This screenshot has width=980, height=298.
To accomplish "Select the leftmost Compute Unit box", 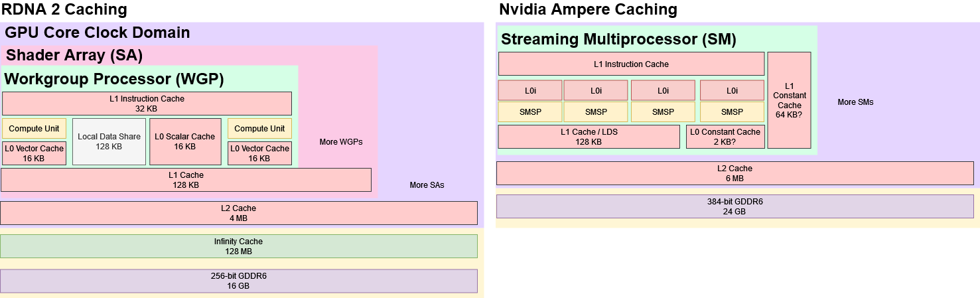I will point(35,129).
